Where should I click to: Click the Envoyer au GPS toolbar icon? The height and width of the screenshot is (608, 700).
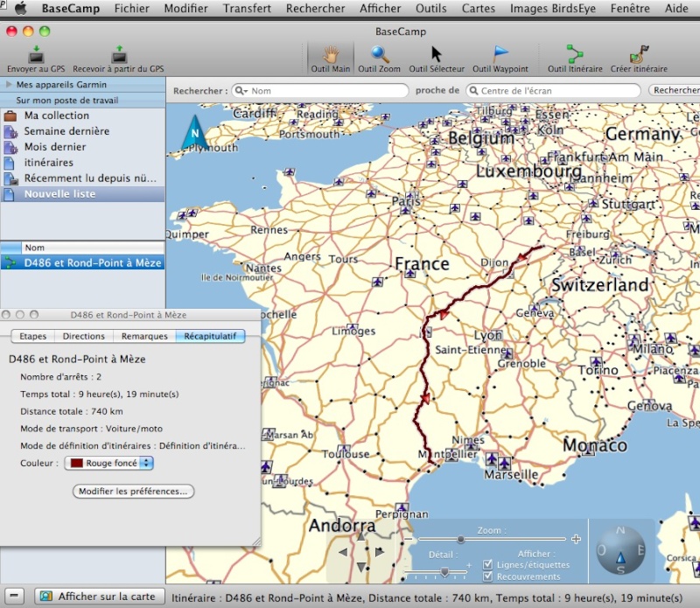pos(36,54)
